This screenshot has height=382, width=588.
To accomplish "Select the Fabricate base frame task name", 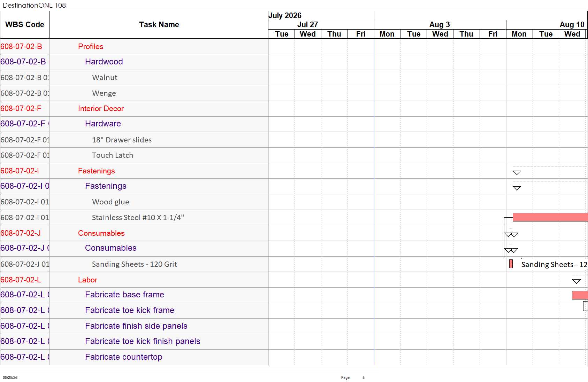I will click(124, 295).
